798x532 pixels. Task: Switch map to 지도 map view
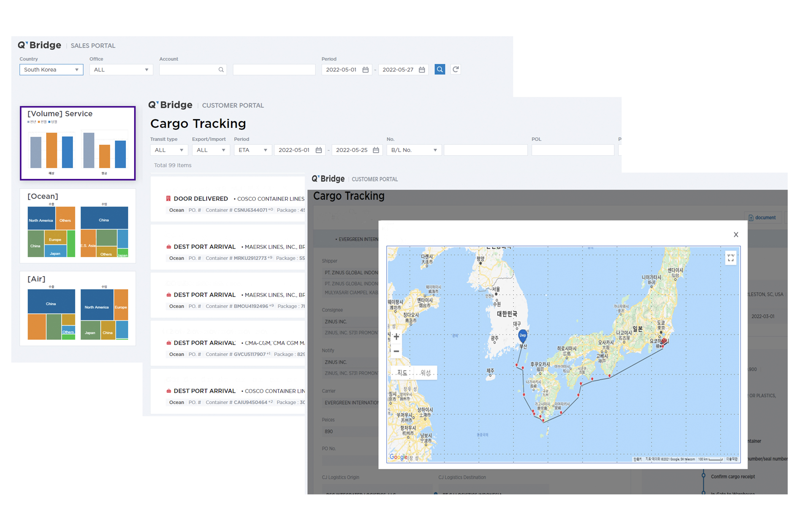(x=402, y=373)
